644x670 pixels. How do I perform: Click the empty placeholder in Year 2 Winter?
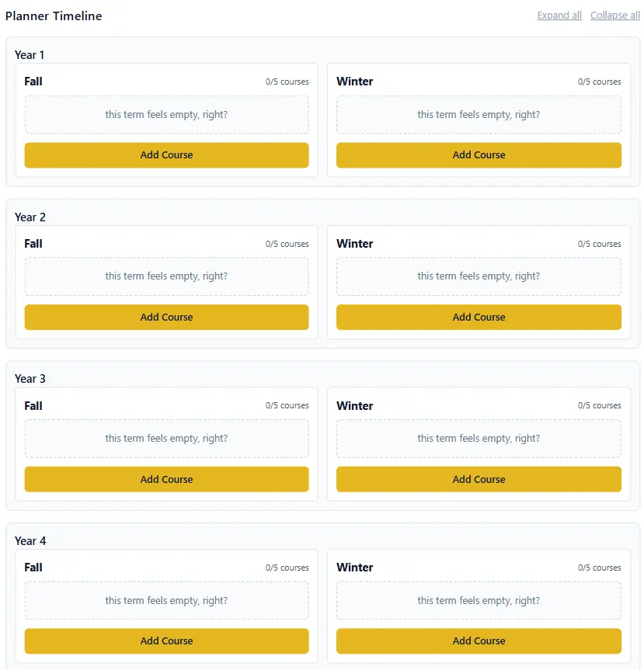coord(479,276)
